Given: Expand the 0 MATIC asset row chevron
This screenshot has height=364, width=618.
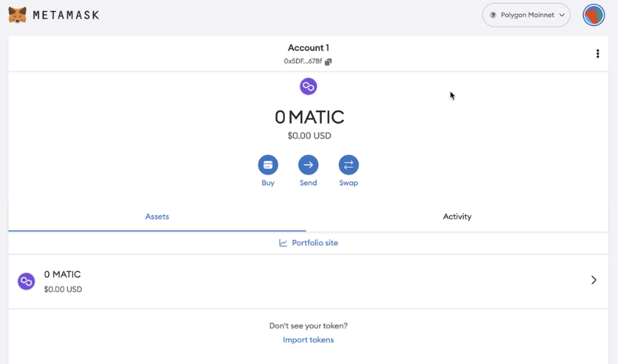Looking at the screenshot, I should pyautogui.click(x=593, y=280).
